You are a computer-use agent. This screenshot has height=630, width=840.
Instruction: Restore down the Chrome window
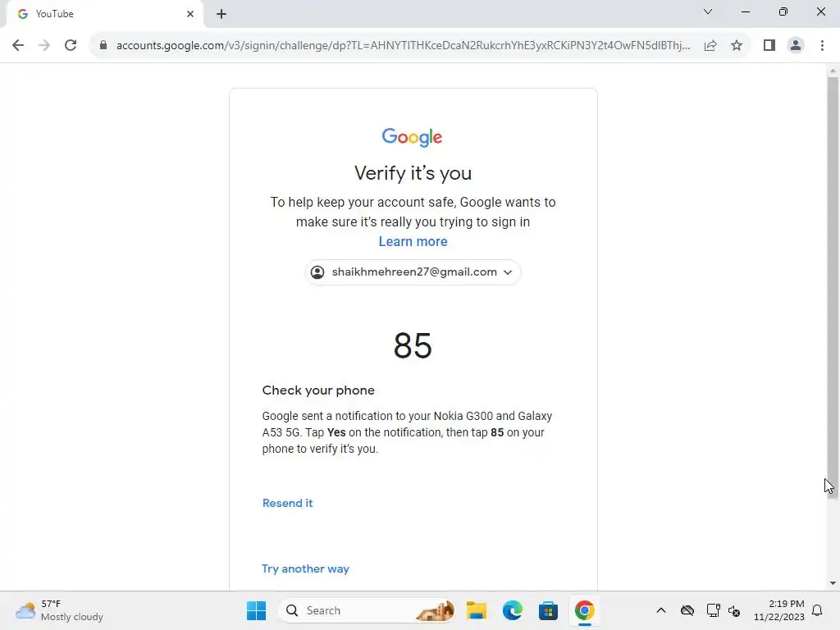tap(783, 11)
